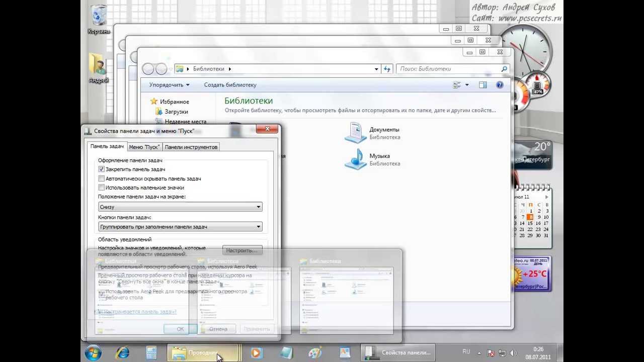The width and height of the screenshot is (644, 362).
Task: Click the first Библиотеки preview thumbnail
Action: (x=142, y=300)
